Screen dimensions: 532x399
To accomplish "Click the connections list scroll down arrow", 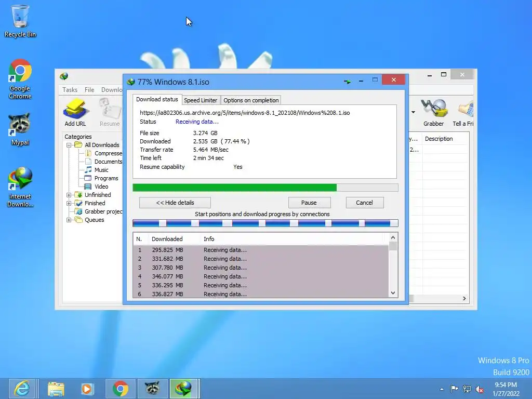I will point(393,293).
